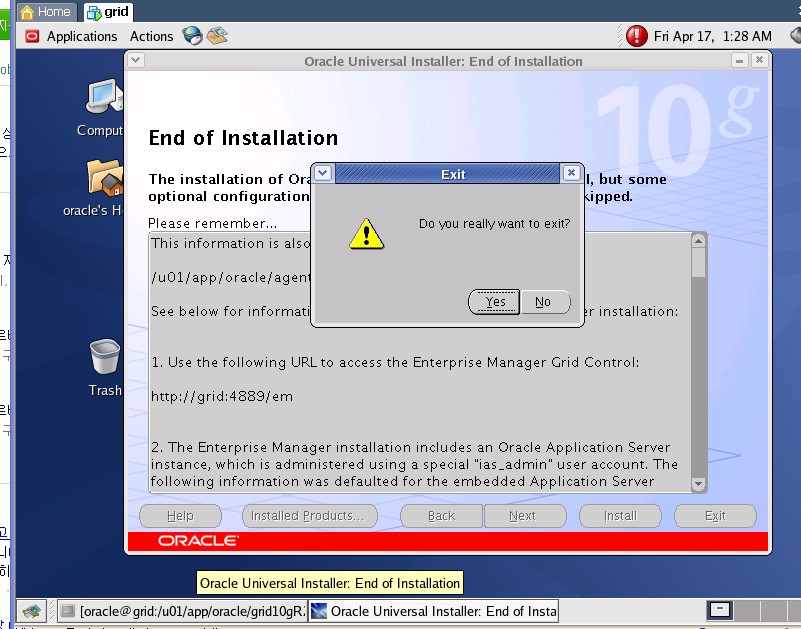Click the web browser launcher icon

click(192, 36)
